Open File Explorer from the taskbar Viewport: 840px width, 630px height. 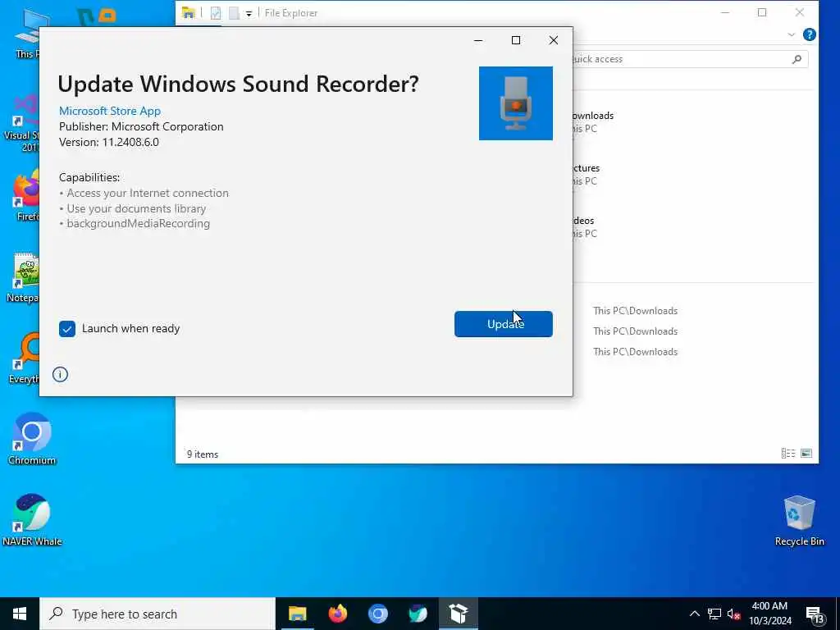(x=297, y=614)
